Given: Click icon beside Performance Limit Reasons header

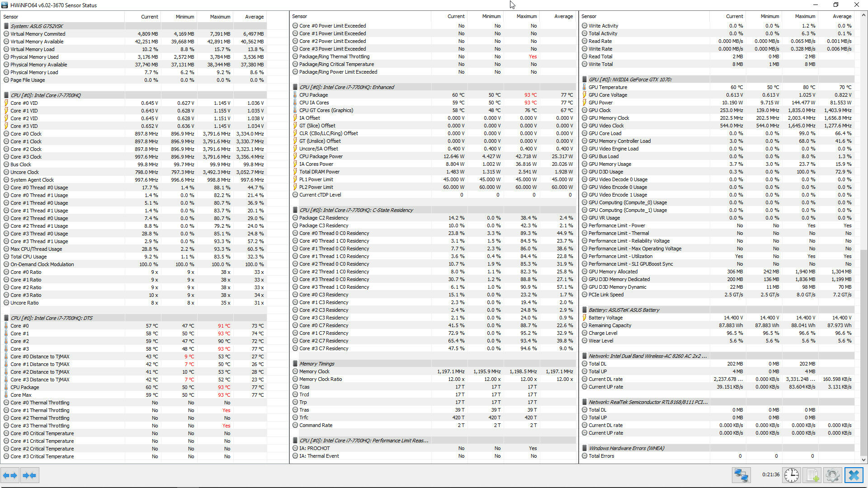Looking at the screenshot, I should (295, 441).
